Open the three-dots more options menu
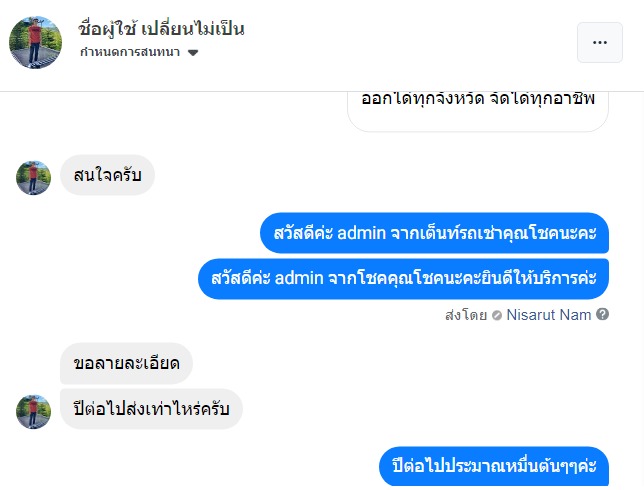The height and width of the screenshot is (490, 644). pos(599,42)
